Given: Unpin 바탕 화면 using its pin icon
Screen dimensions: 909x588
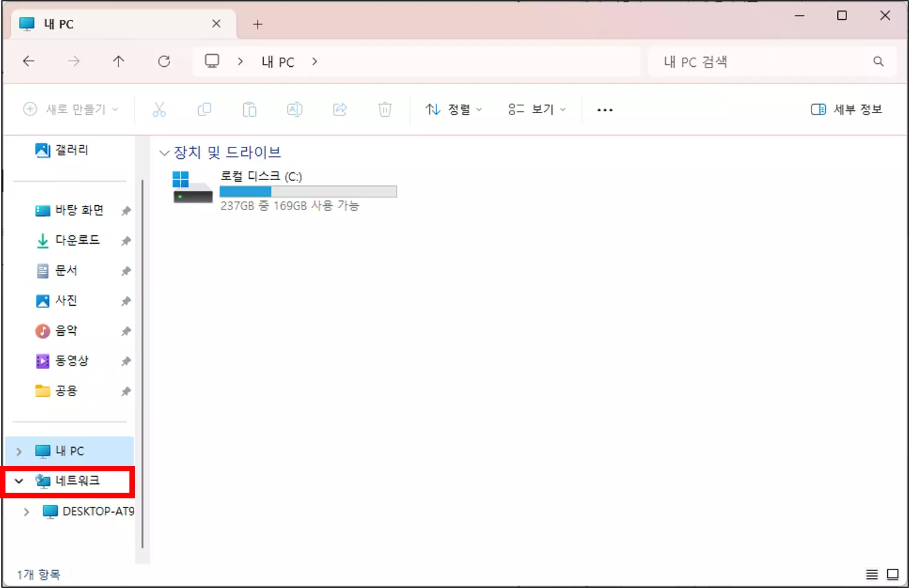Looking at the screenshot, I should tap(126, 211).
